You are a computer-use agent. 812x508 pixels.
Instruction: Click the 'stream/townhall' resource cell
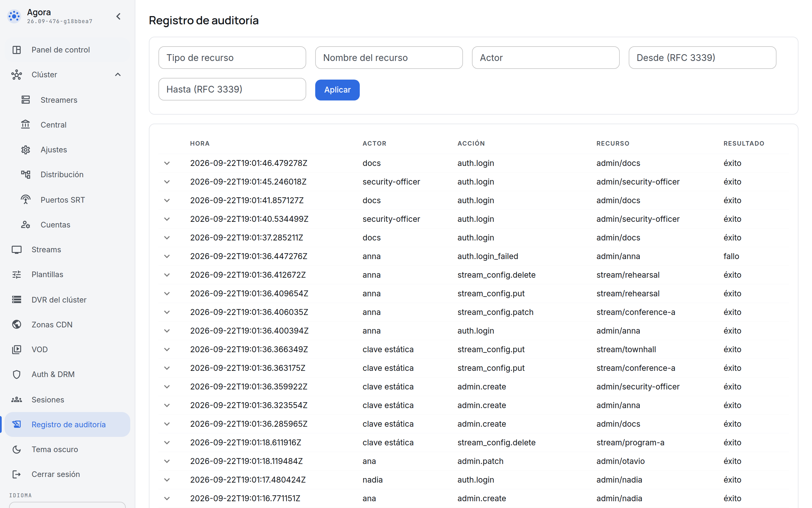[626, 349]
